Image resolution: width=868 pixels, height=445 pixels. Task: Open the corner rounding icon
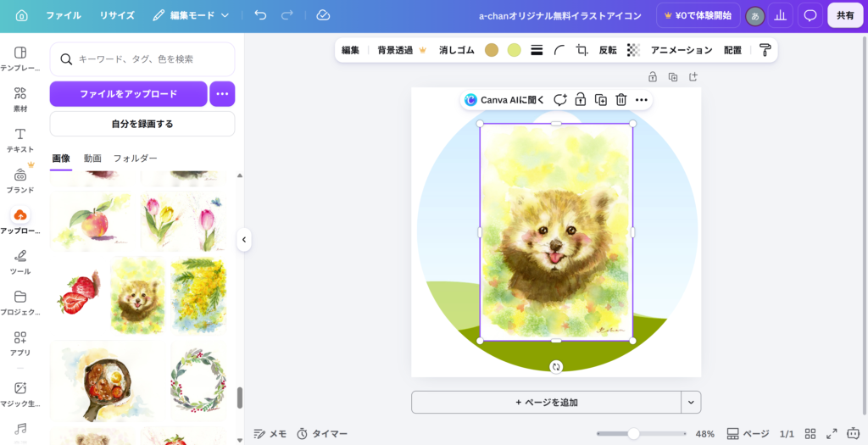(559, 50)
